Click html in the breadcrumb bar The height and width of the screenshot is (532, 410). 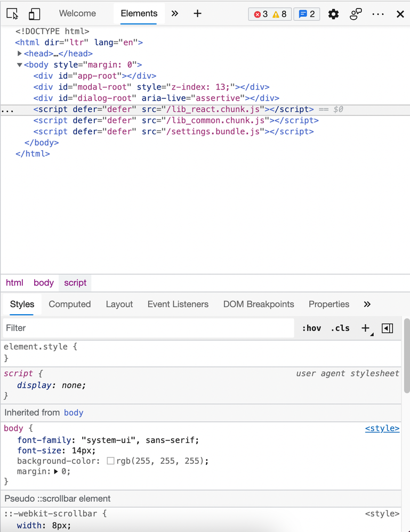(x=14, y=283)
